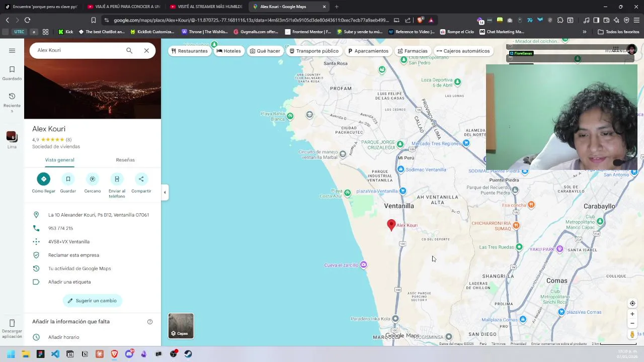Screen dimensions: 644x362
Task: Click the CHICHARRONERIA SUMAQ marker
Action: [516, 225]
